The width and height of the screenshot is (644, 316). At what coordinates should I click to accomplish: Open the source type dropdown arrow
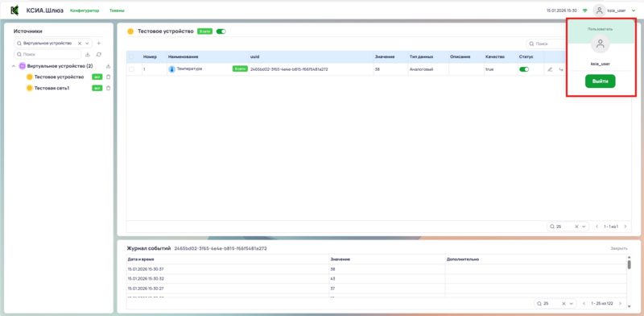tap(87, 44)
